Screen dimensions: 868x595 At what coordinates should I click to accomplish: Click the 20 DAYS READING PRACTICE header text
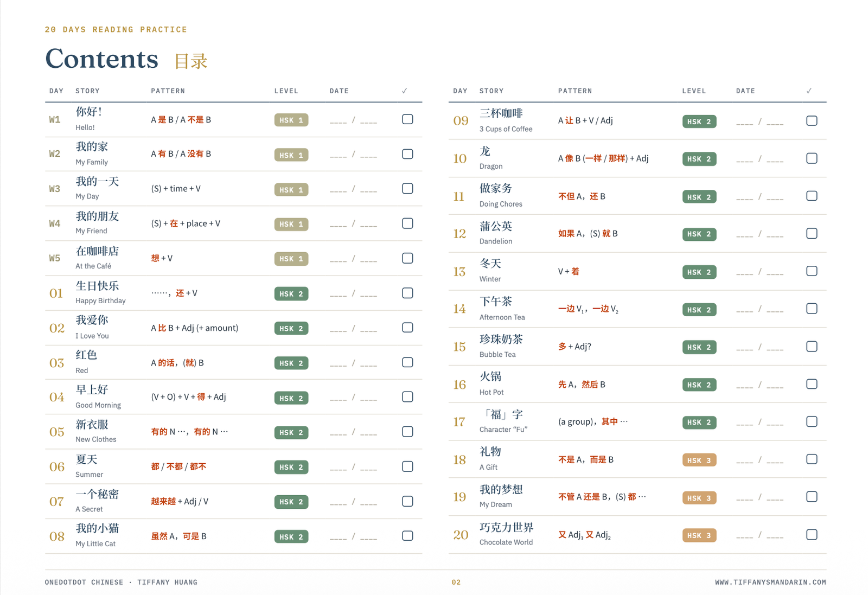[x=116, y=29]
